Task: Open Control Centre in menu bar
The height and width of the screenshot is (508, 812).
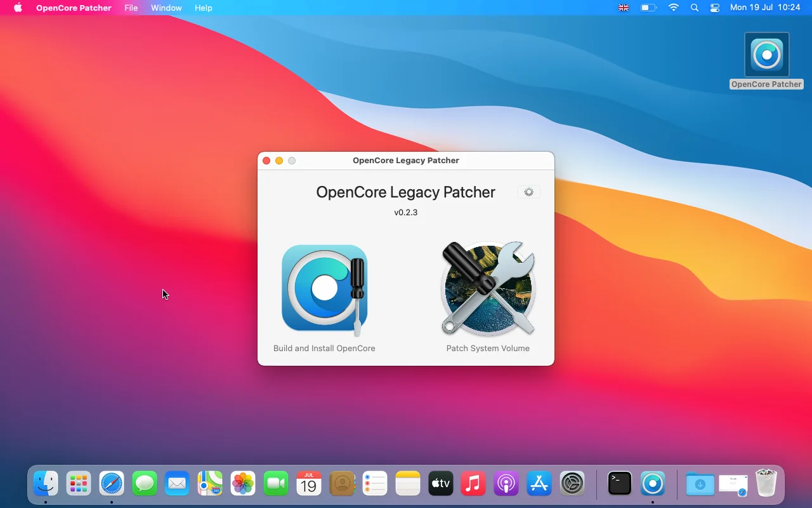Action: tap(715, 8)
